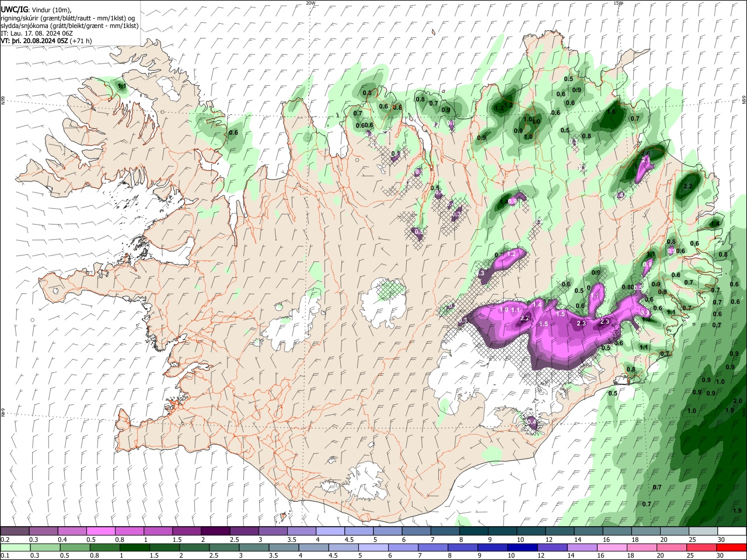747x560 pixels.
Task: Click the UWC/IG title label
Action: [x=13, y=9]
